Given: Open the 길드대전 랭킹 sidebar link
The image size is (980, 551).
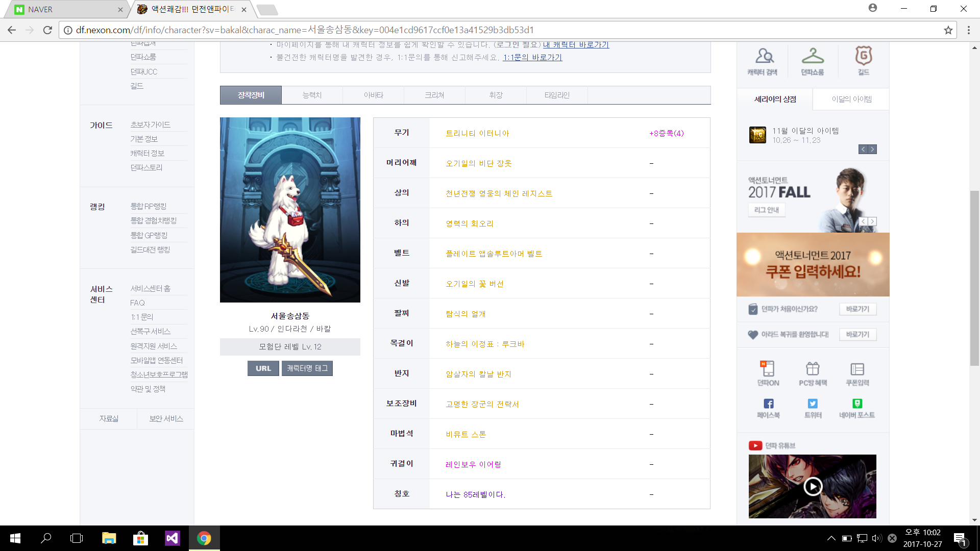Looking at the screenshot, I should pos(150,249).
